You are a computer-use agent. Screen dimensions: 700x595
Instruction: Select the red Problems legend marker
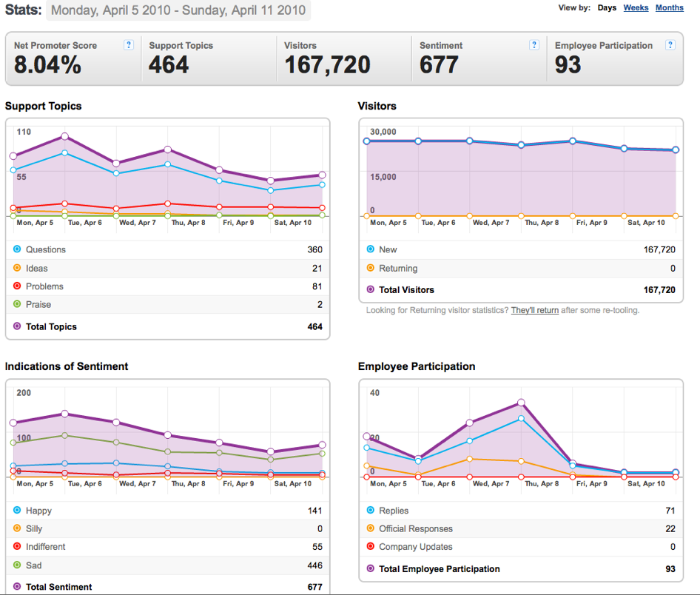point(17,286)
